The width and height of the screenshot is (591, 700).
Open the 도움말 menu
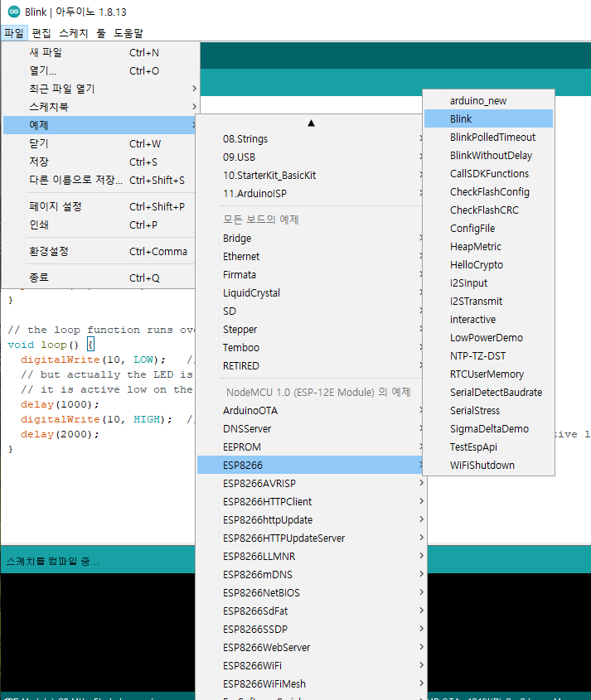coord(128,33)
